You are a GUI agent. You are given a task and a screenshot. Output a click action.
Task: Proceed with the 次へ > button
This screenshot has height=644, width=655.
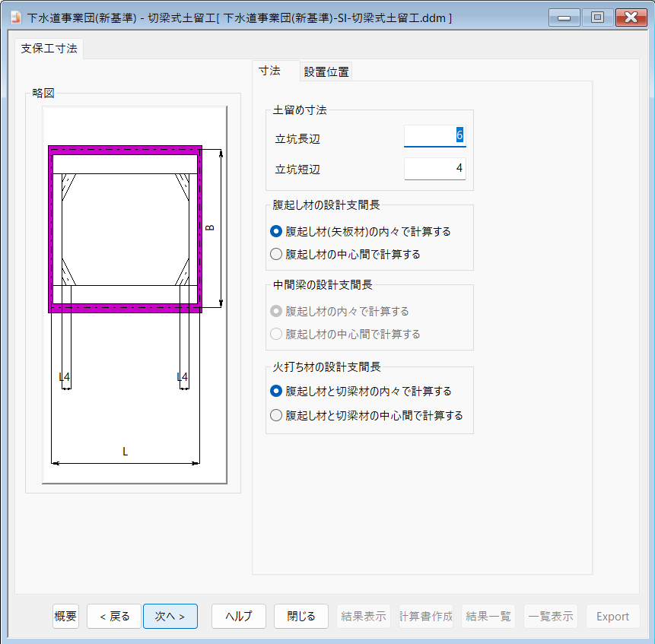click(170, 616)
